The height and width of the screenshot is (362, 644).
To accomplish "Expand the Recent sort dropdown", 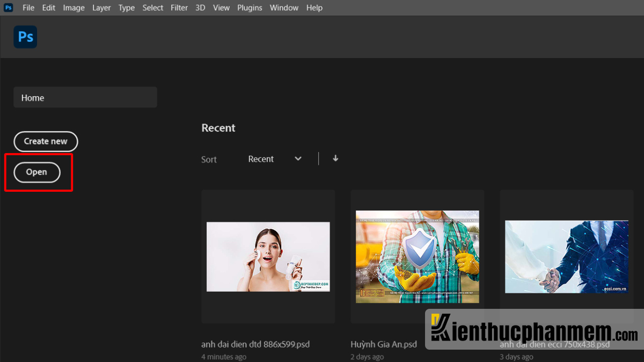I will coord(275,159).
